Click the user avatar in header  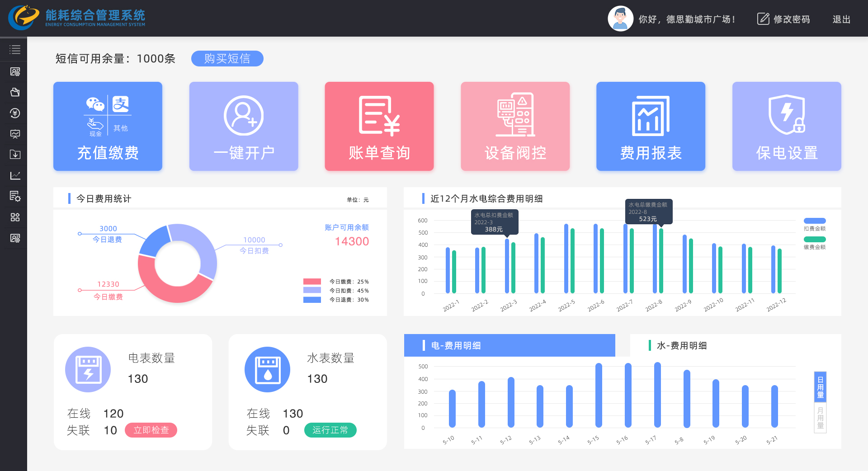click(620, 19)
